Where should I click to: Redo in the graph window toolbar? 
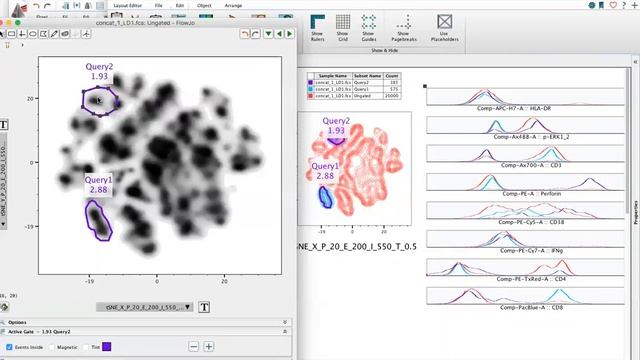(x=256, y=33)
